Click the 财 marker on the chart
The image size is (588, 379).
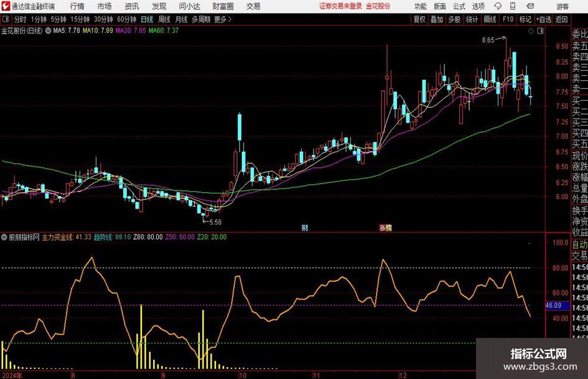tap(305, 227)
